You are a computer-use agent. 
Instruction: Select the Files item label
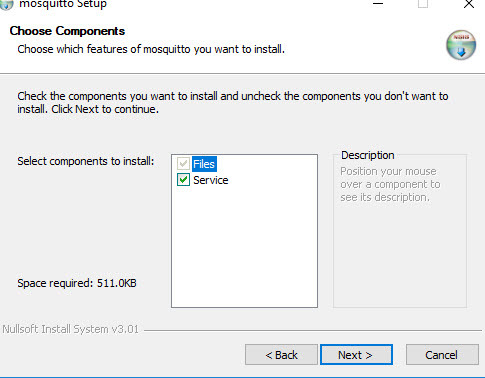tap(204, 164)
